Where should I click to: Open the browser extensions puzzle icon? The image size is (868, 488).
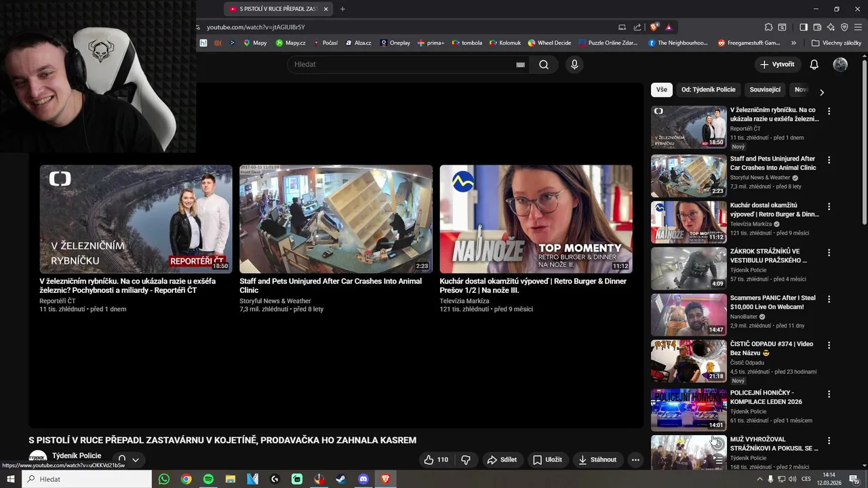(x=768, y=27)
